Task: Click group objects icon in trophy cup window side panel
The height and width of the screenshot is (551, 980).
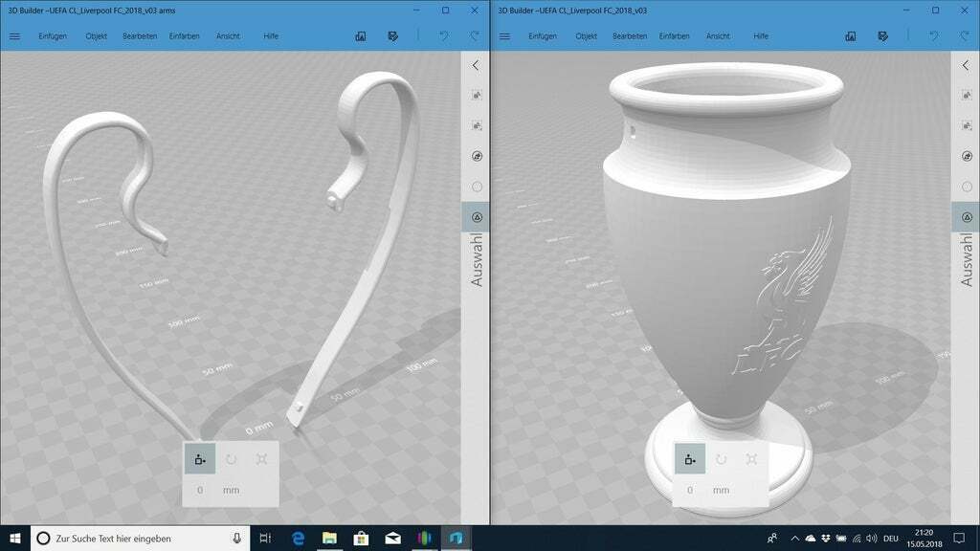Action: pos(967,156)
